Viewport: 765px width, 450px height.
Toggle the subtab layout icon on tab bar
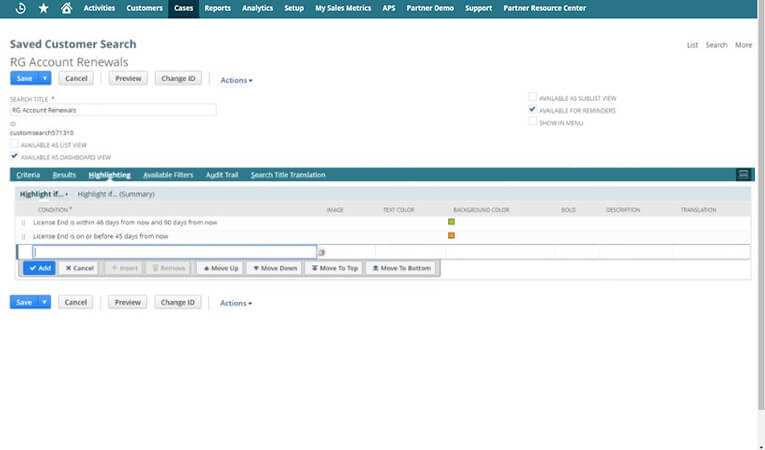[x=743, y=174]
